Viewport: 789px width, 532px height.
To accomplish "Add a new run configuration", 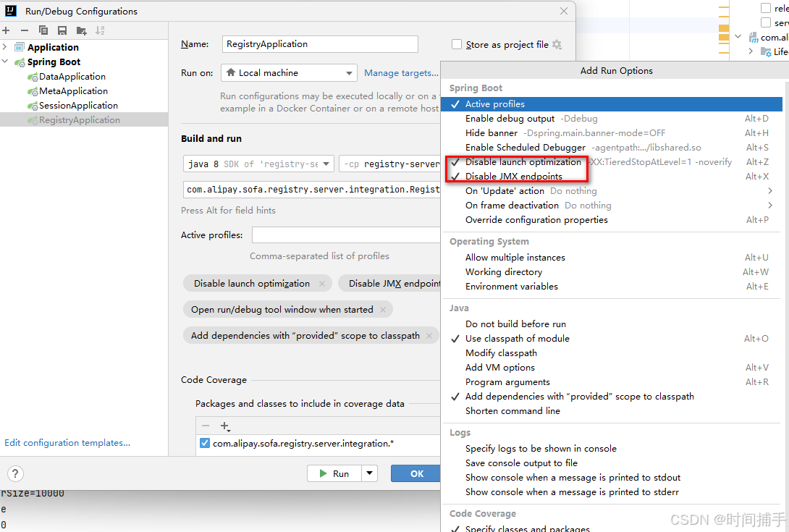I will click(x=6, y=30).
